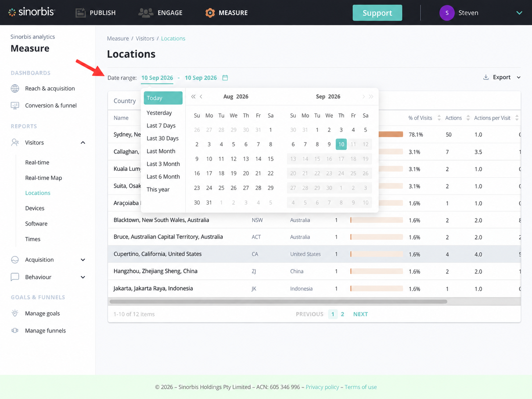This screenshot has height=399, width=532.
Task: Open Software report
Action: point(36,224)
